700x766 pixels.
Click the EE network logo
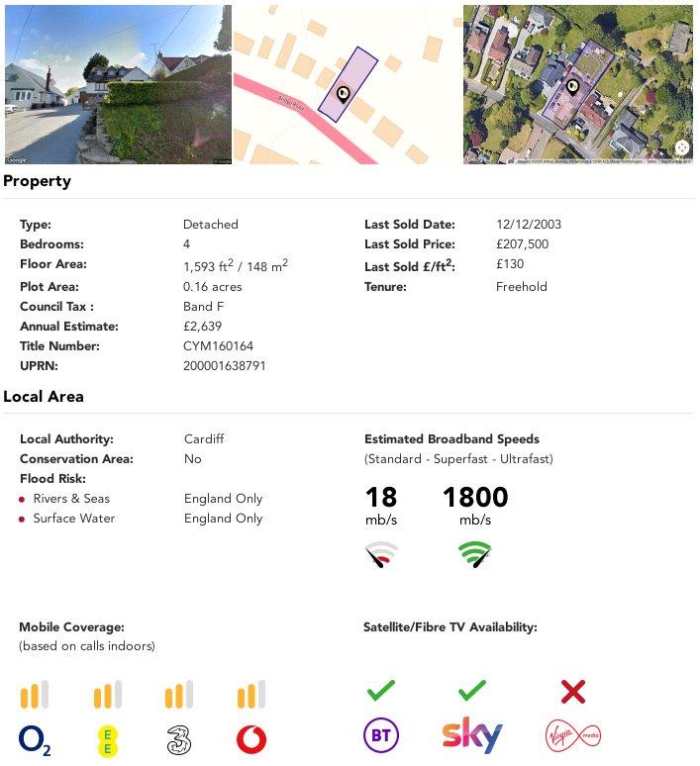click(x=107, y=741)
